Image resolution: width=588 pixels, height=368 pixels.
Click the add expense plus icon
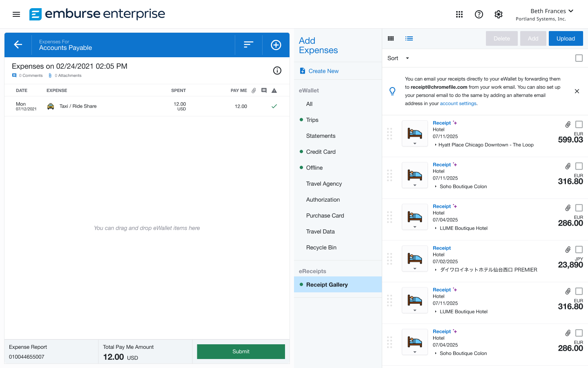coord(276,45)
